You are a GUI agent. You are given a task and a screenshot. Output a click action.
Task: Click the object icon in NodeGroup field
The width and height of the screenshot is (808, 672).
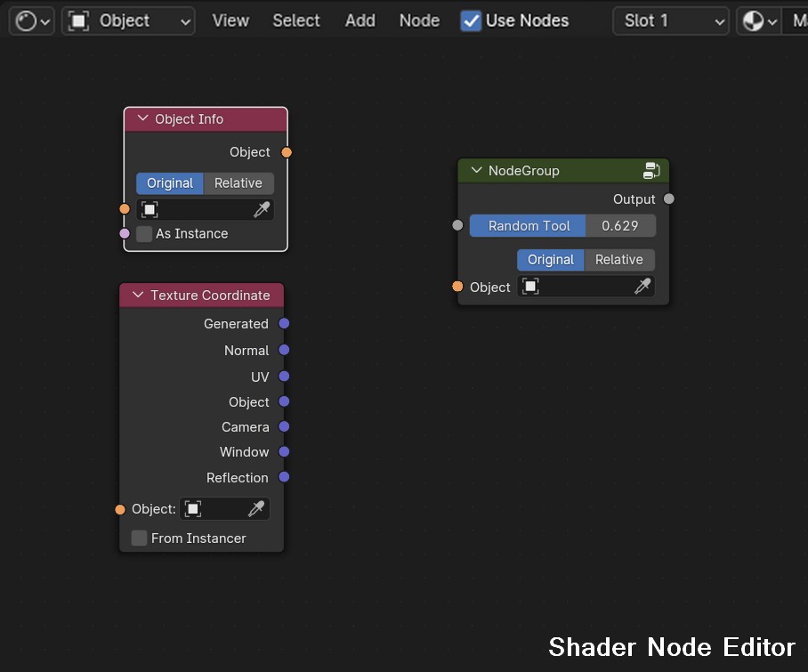(530, 286)
